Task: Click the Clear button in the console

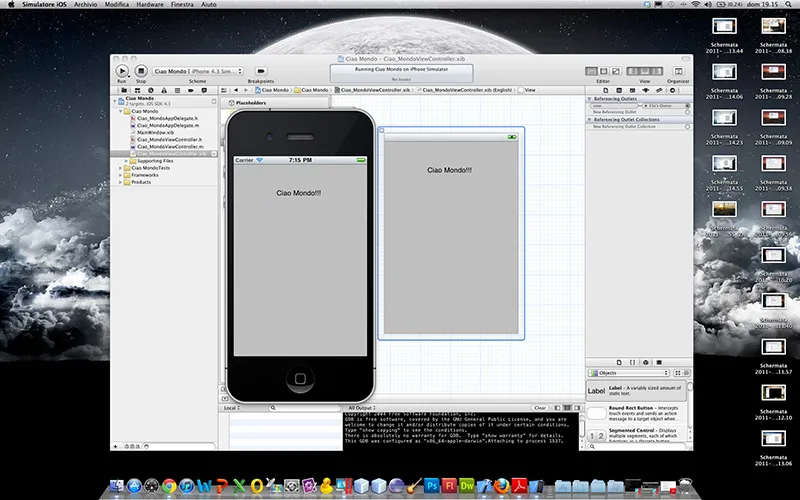Action: pyautogui.click(x=540, y=408)
